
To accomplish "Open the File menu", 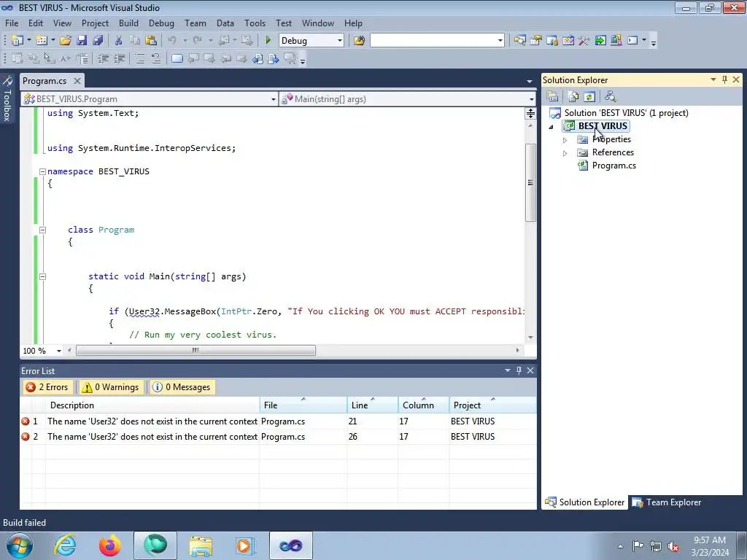I will click(12, 23).
